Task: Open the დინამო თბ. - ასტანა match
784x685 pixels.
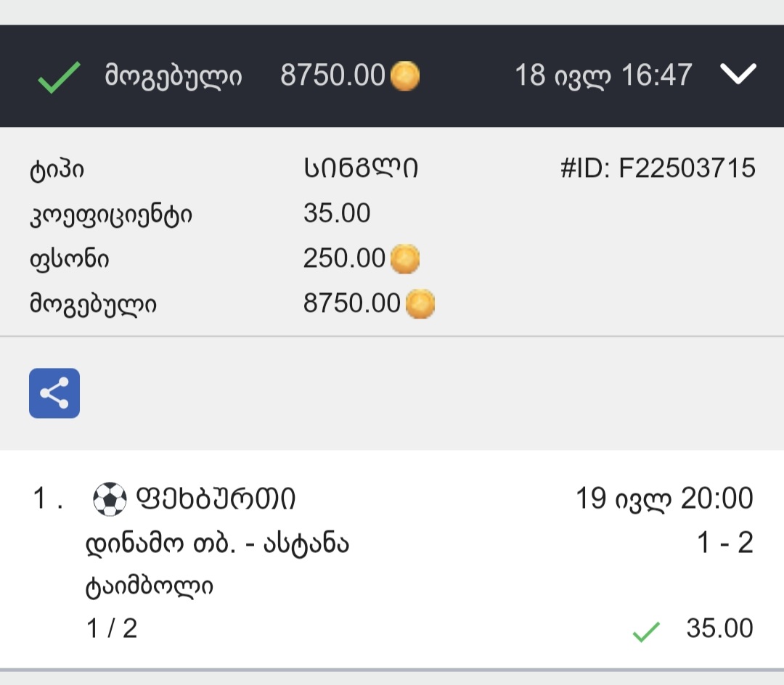Action: [217, 543]
